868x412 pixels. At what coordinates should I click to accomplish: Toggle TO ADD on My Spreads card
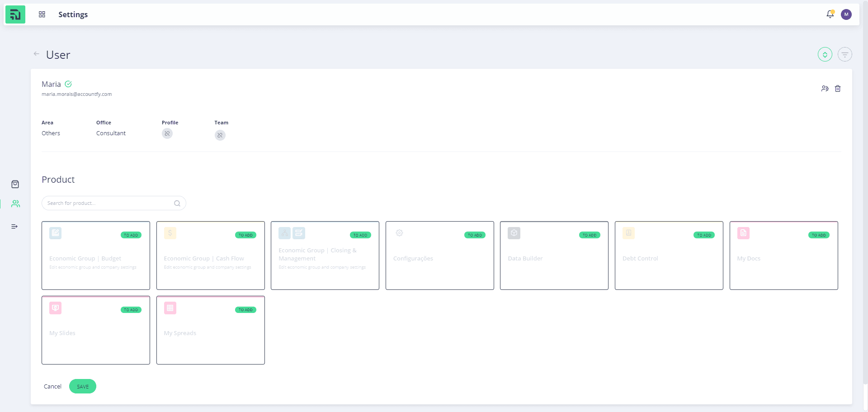245,310
